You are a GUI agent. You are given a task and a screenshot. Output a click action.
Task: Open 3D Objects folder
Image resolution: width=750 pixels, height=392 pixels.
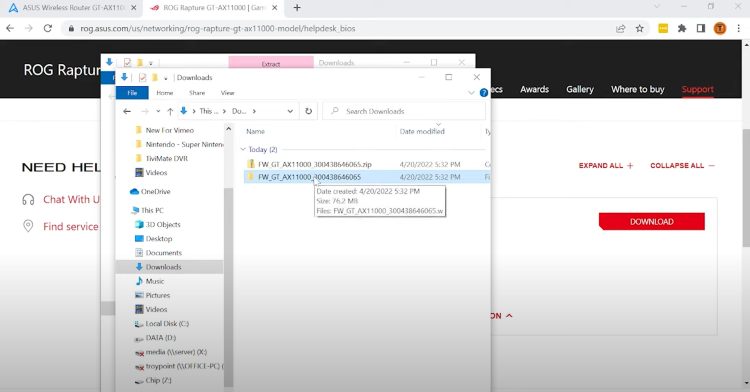coord(163,225)
